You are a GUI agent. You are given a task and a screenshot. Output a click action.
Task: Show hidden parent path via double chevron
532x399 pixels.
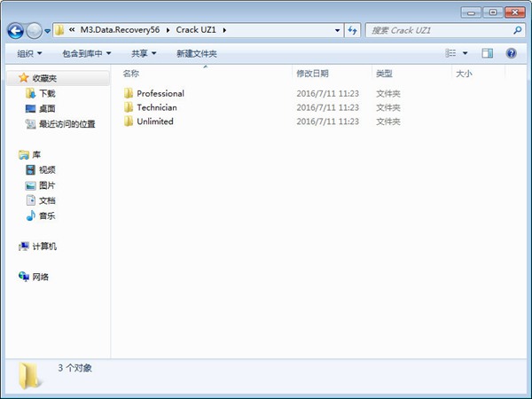pyautogui.click(x=72, y=30)
